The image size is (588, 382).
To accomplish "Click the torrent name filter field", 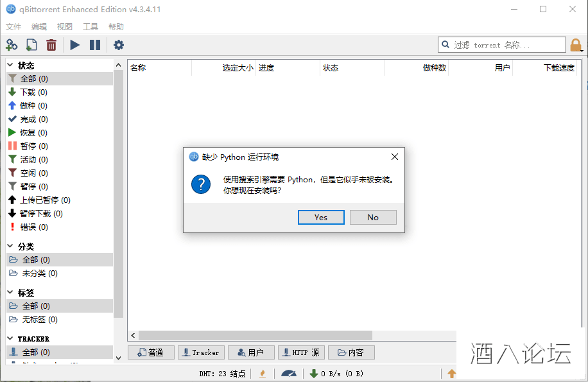I will tap(502, 45).
